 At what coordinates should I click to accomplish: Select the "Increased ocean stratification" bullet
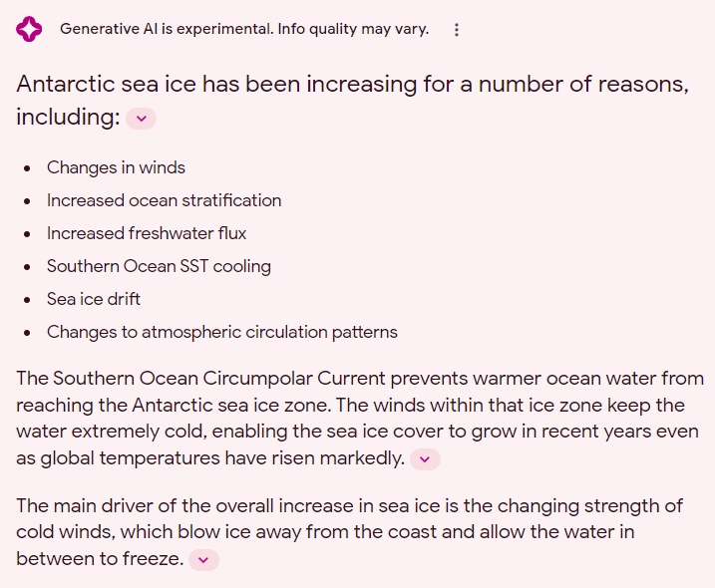point(164,200)
